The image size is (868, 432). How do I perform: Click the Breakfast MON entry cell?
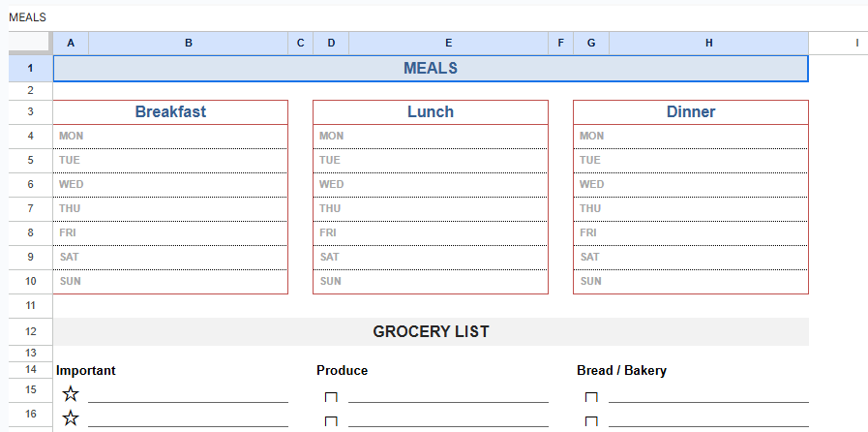click(x=188, y=137)
